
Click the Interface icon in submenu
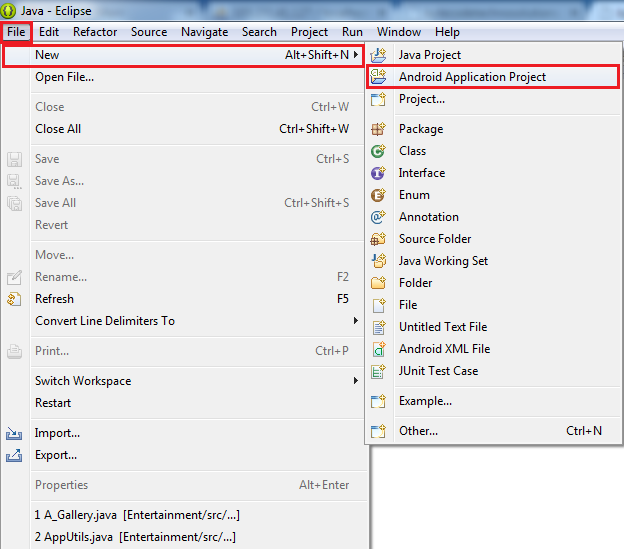pyautogui.click(x=378, y=173)
